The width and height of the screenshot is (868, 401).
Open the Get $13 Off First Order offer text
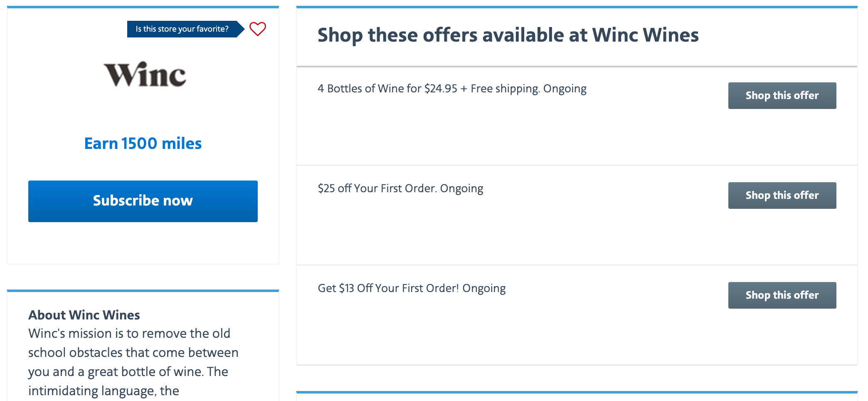[411, 288]
